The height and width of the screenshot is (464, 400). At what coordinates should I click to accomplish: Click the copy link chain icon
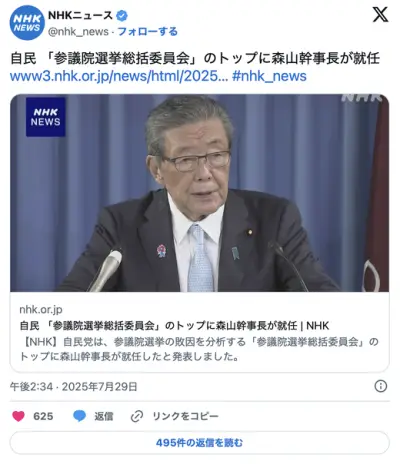(x=137, y=416)
